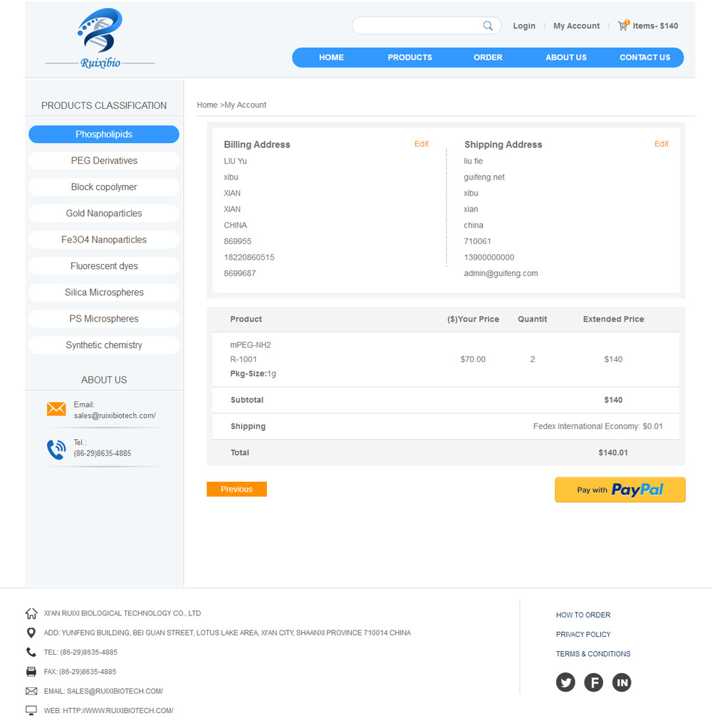Click the orange Previous button
The height and width of the screenshot is (728, 712).
236,489
